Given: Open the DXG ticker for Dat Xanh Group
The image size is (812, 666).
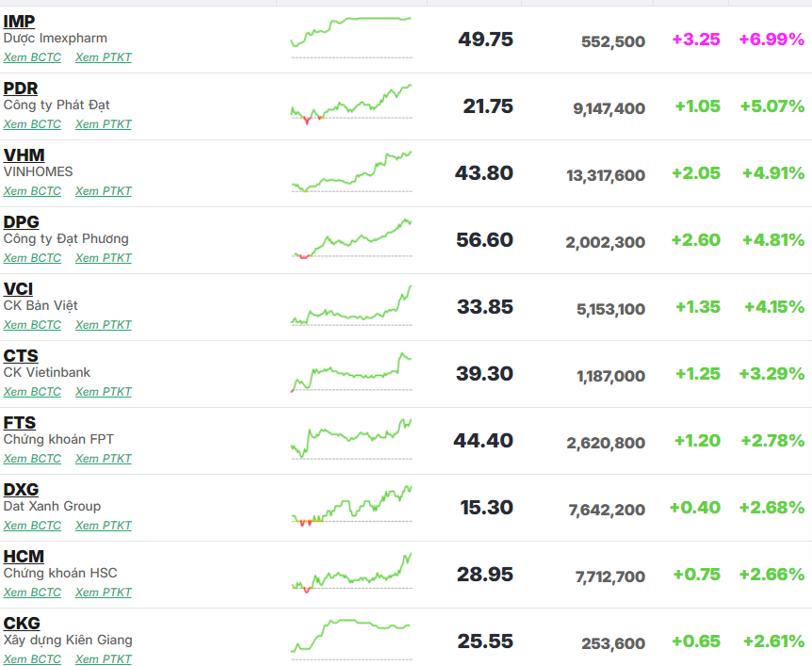Looking at the screenshot, I should (21, 489).
